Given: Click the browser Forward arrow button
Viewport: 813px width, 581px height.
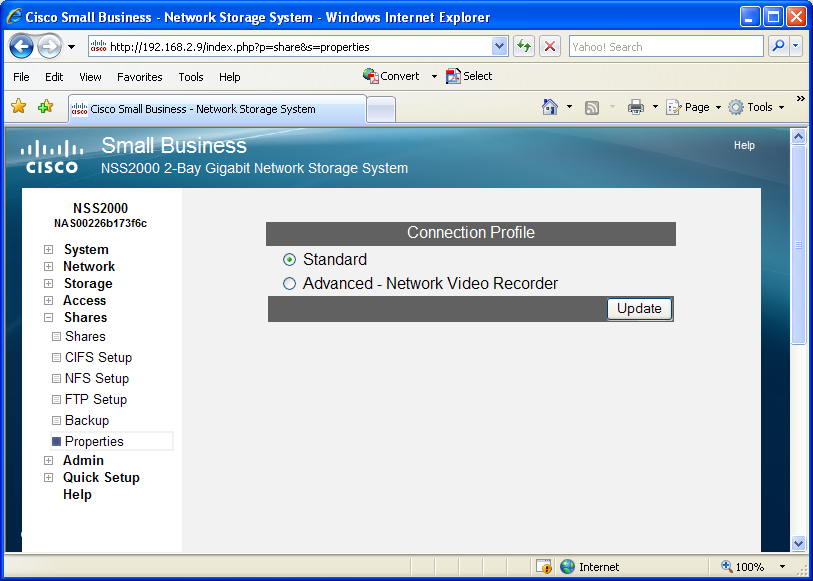Looking at the screenshot, I should click(x=50, y=47).
